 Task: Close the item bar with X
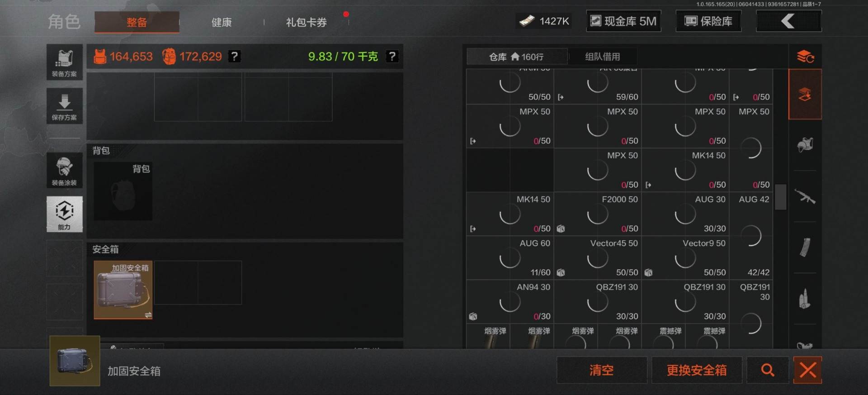808,370
